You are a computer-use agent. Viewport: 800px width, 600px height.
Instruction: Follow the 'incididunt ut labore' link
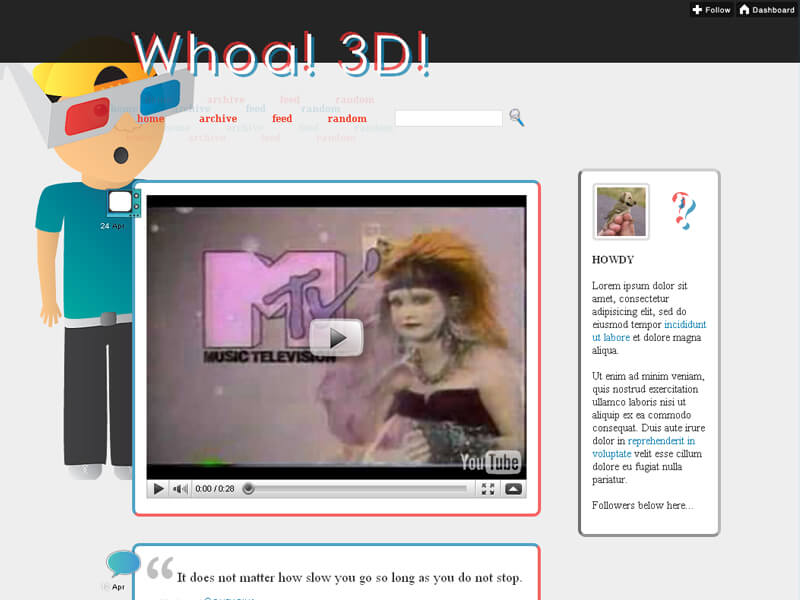point(649,331)
